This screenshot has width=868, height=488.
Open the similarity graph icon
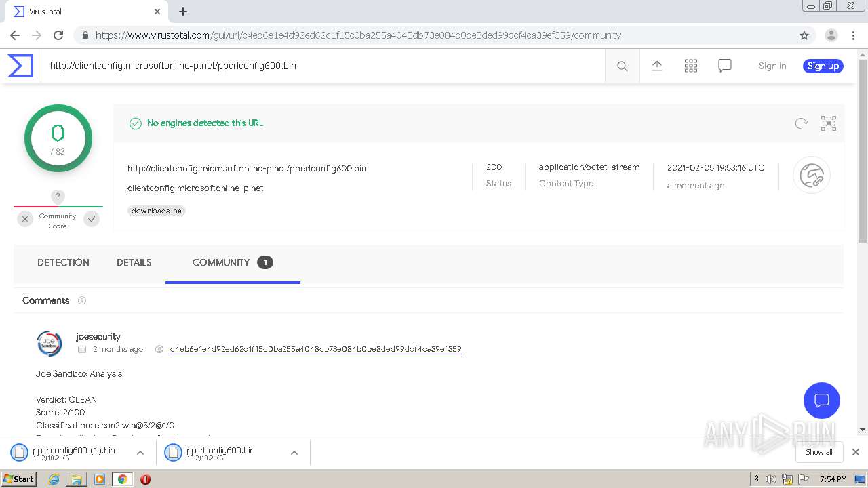(x=829, y=123)
